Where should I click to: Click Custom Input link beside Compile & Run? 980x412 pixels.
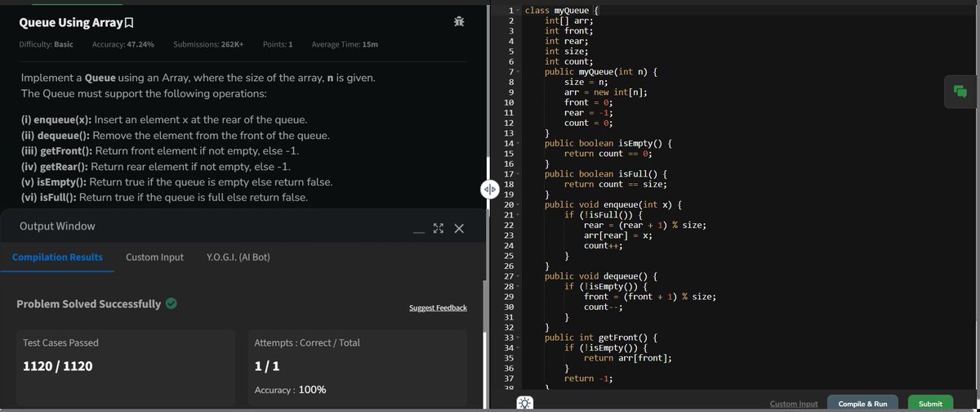793,404
